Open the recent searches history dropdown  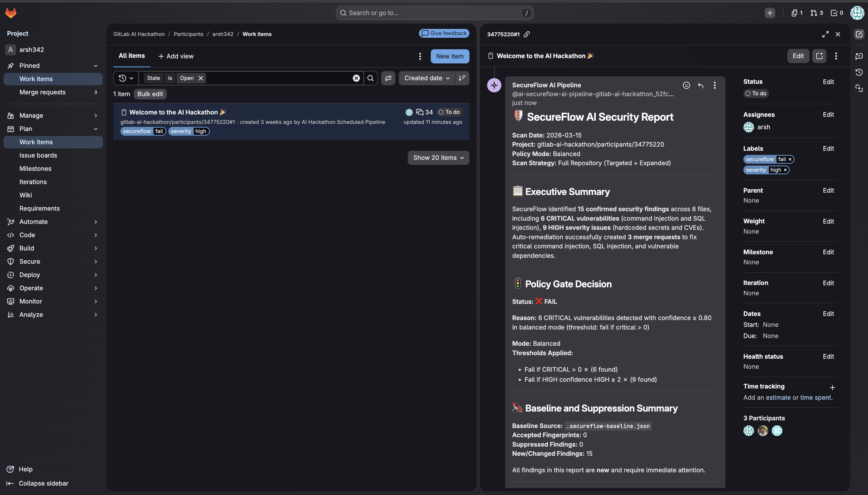point(126,78)
